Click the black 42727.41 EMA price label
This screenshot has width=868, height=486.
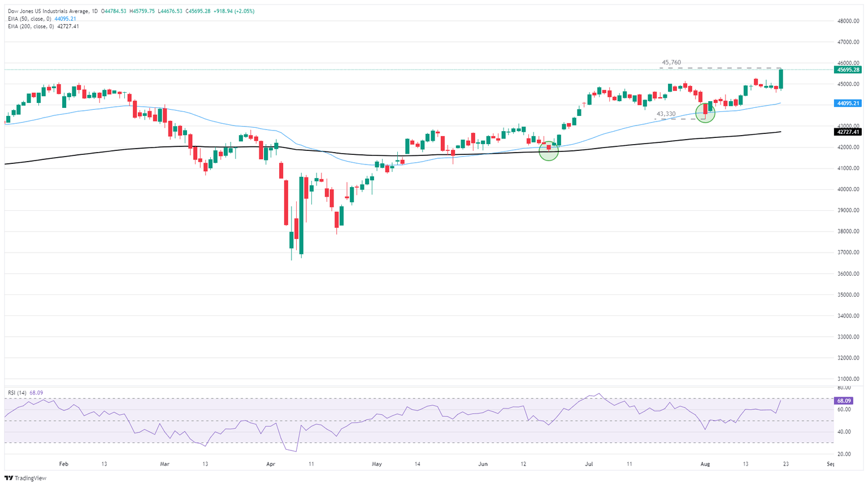847,132
